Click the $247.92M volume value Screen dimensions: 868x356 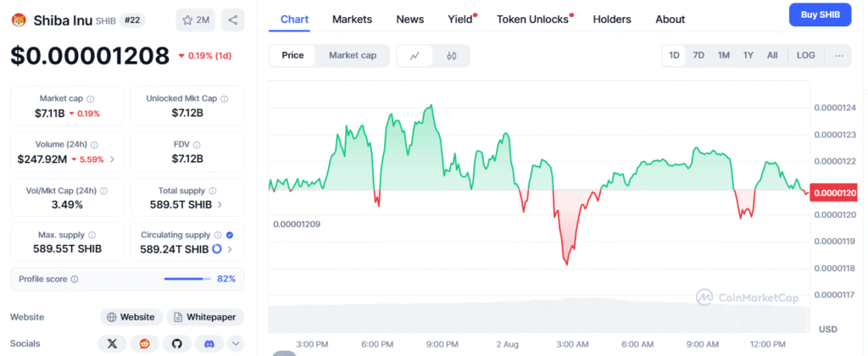click(x=42, y=159)
